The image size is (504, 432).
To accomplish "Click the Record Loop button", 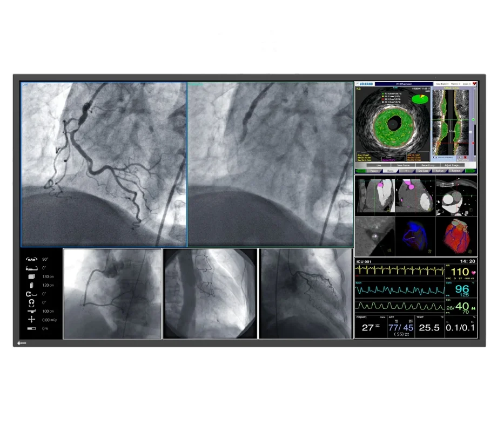I will click(428, 165).
